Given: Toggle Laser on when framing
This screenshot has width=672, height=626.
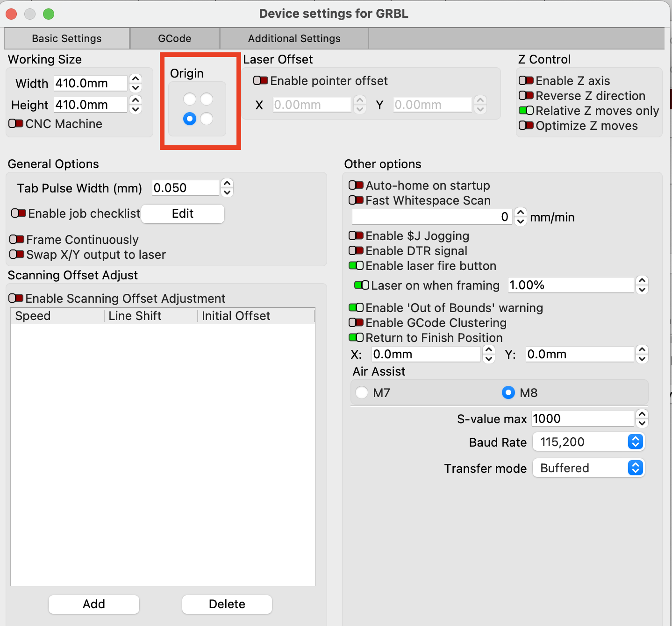Looking at the screenshot, I should pyautogui.click(x=362, y=285).
